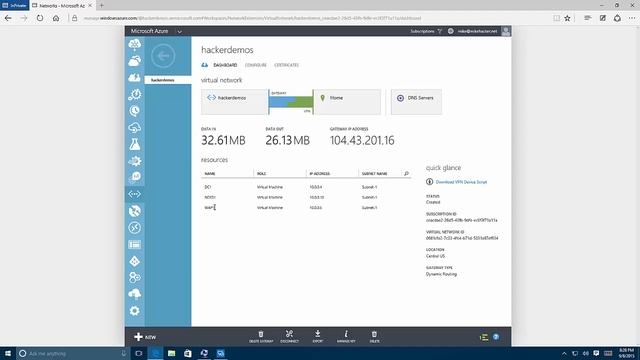Select the second resource row name
This screenshot has width=640, height=360.
(210, 197)
